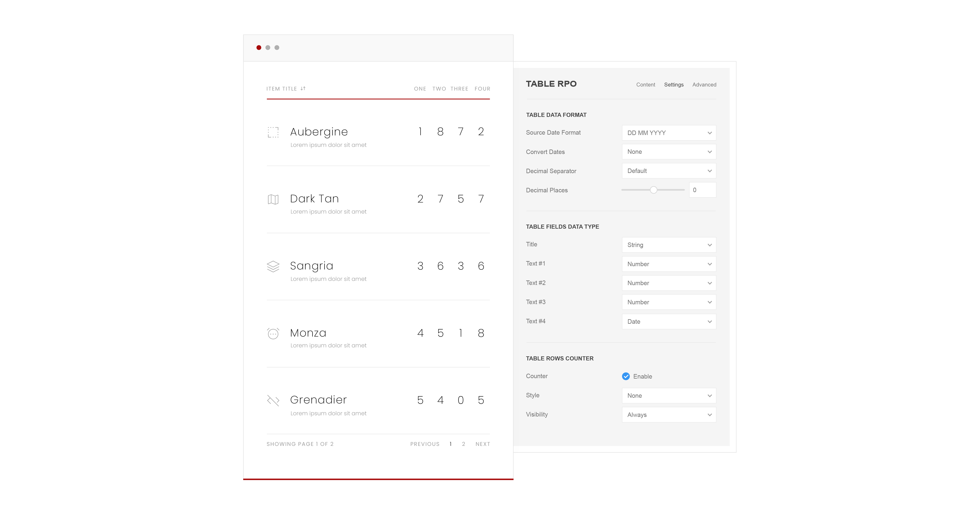Viewport: 980px width, 514px height.
Task: Open the Source Date Format dropdown
Action: [x=668, y=133]
